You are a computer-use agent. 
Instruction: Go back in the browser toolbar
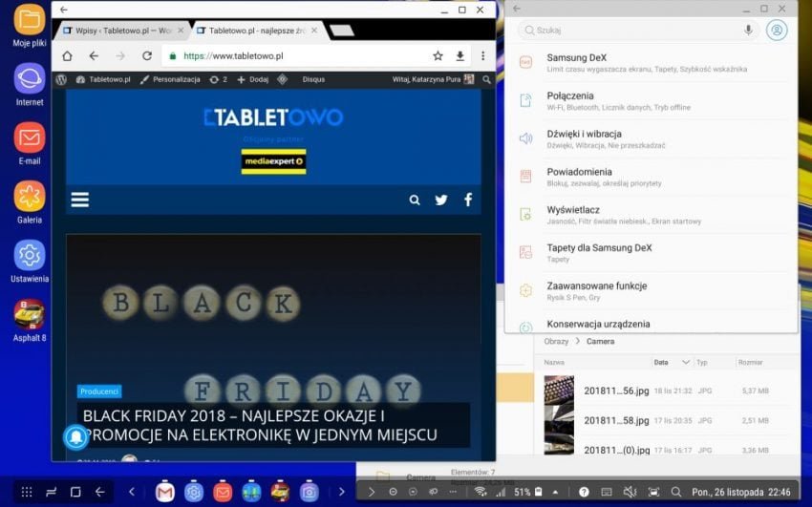pos(94,56)
